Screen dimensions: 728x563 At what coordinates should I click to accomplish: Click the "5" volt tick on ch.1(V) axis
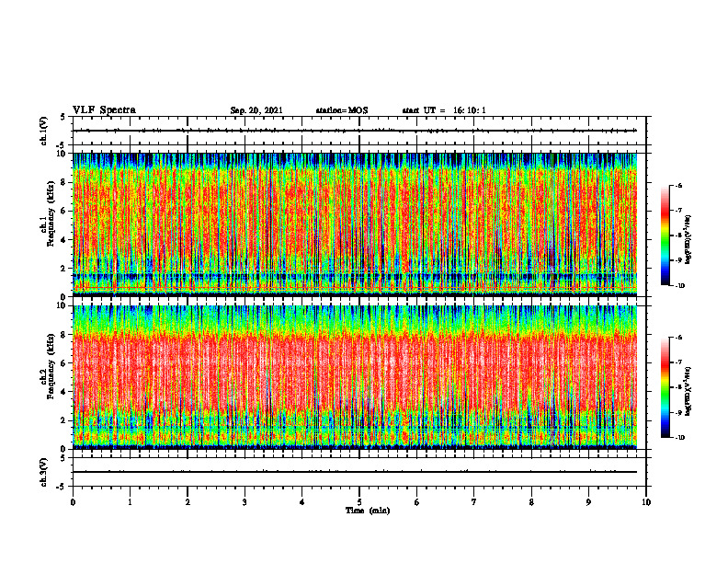click(x=63, y=117)
